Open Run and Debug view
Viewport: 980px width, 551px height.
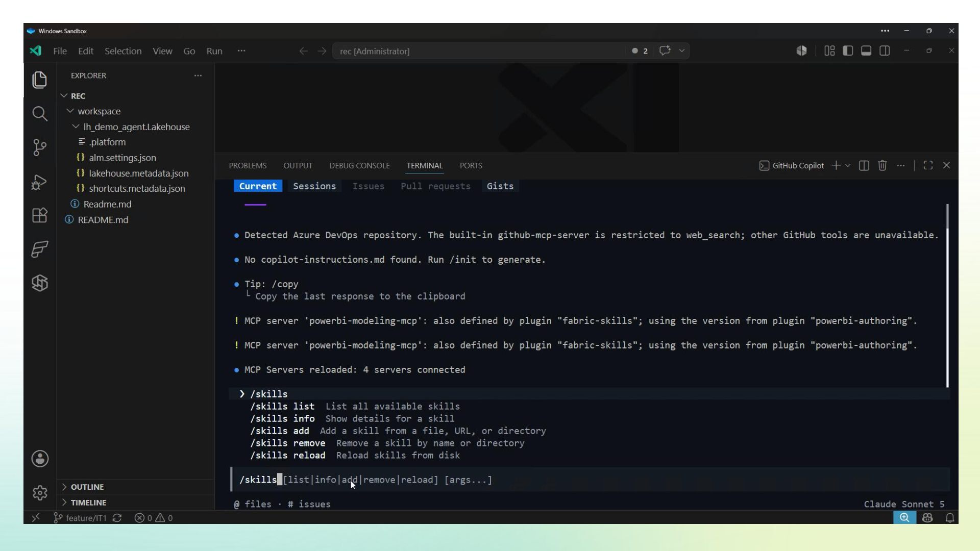tap(40, 182)
